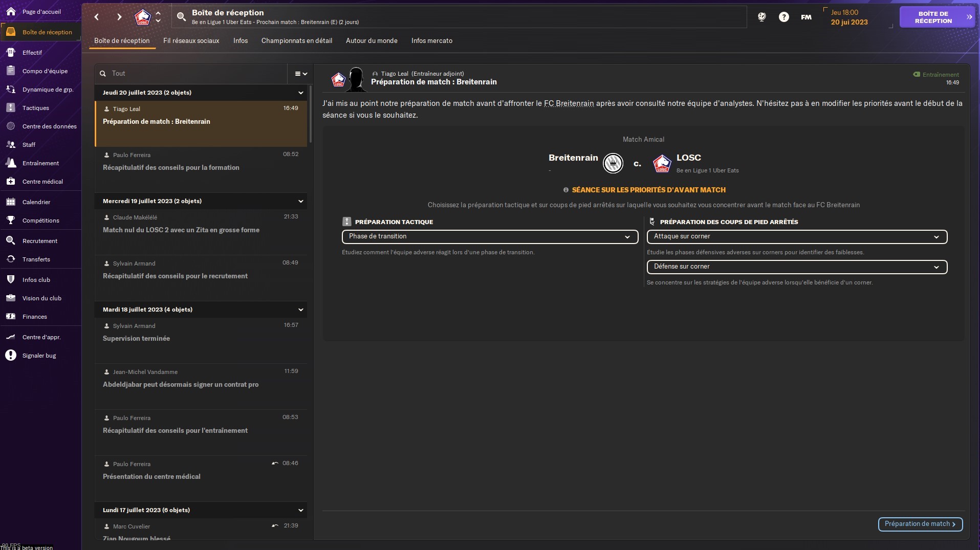Collapse Mardi 18 juillet 2023 group
The height and width of the screenshot is (550, 980).
(301, 310)
